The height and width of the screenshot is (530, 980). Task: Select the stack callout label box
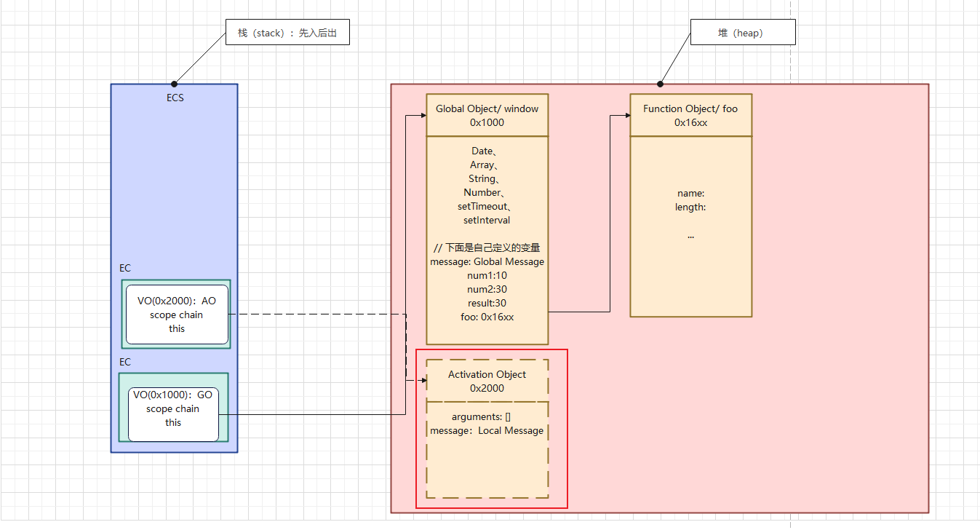click(287, 33)
